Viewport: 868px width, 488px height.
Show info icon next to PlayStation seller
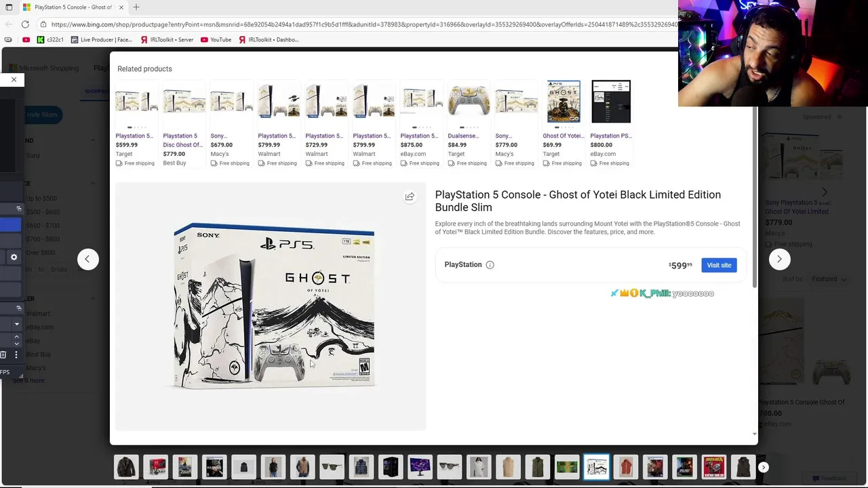click(x=490, y=265)
